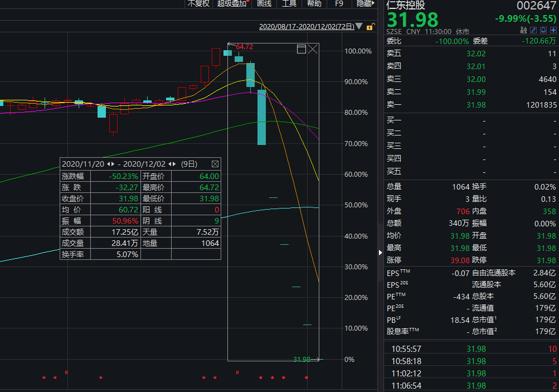Click the 买一 bid row

click(x=471, y=120)
